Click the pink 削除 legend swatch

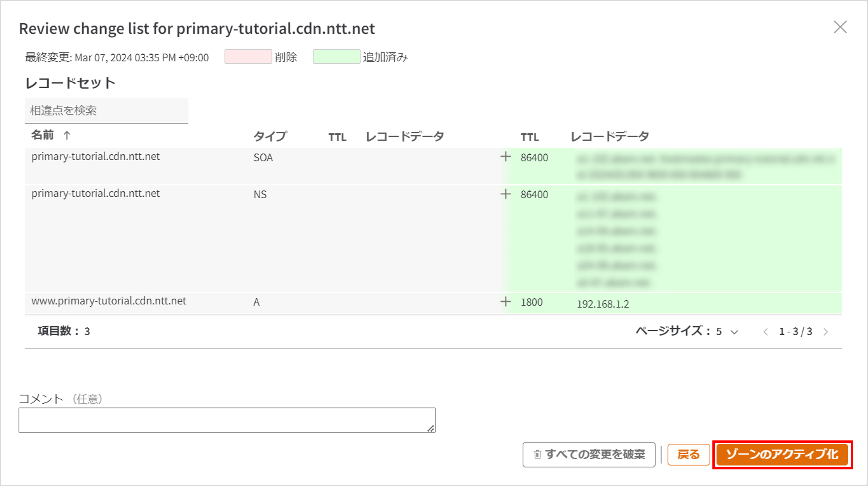click(248, 56)
